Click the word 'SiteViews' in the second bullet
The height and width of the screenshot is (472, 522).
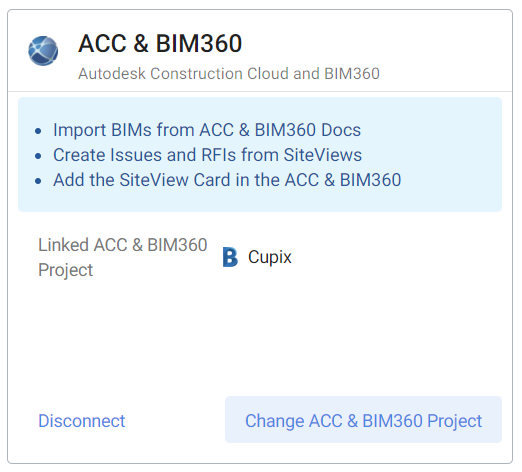(x=323, y=155)
